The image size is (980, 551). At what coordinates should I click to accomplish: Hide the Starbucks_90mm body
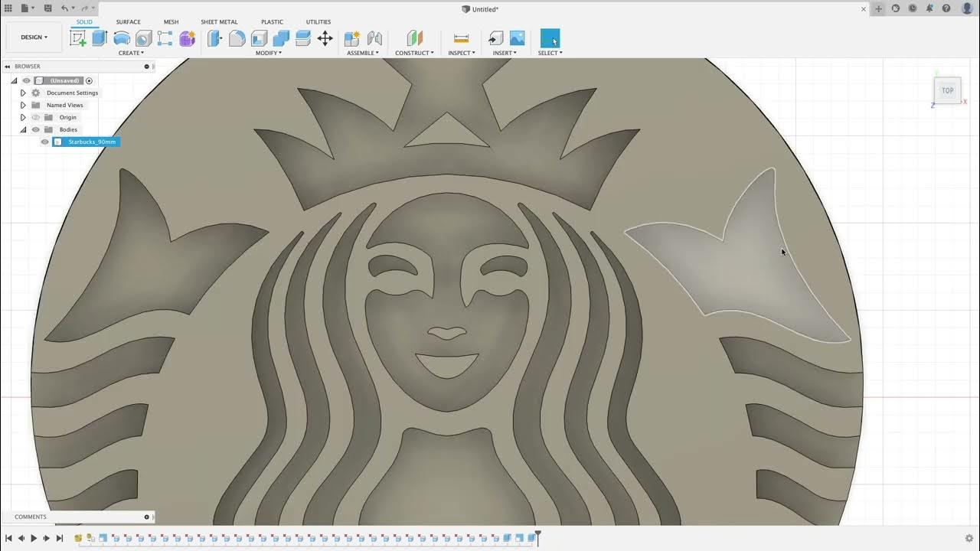(44, 142)
